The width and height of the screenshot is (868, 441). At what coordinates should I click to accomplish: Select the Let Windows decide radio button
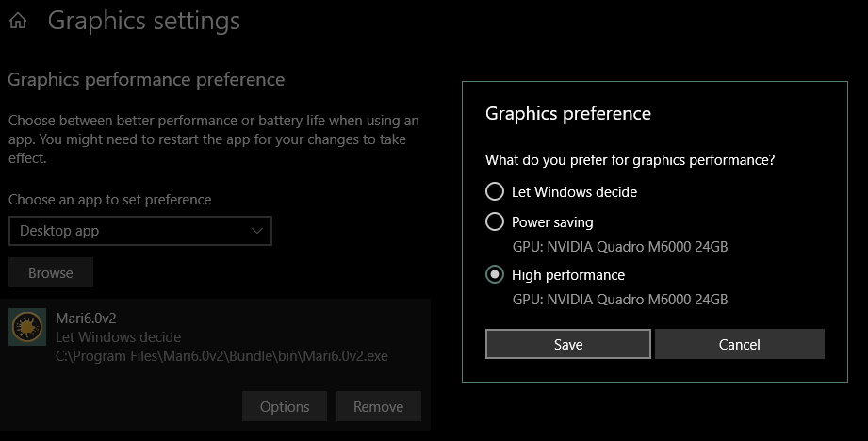(495, 191)
